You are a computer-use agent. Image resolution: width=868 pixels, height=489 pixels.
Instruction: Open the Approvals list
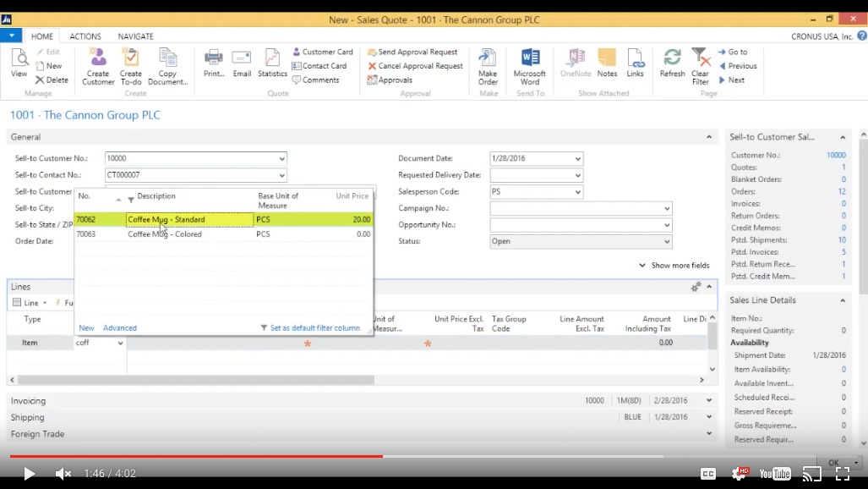[390, 80]
